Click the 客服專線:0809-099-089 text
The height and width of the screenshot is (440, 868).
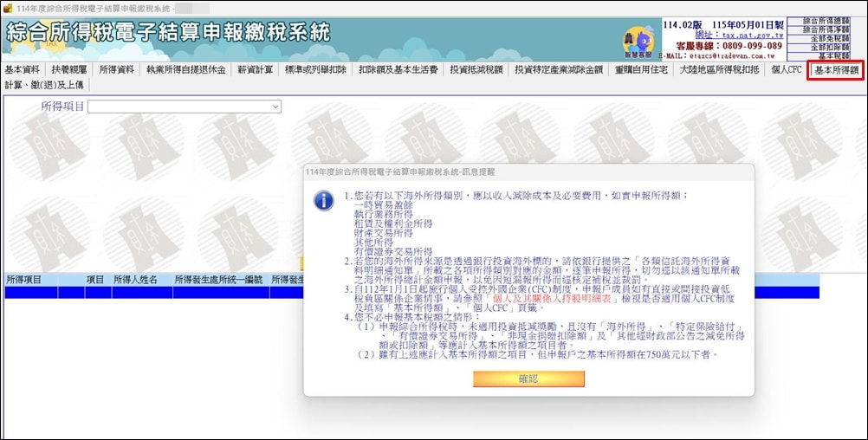(729, 45)
